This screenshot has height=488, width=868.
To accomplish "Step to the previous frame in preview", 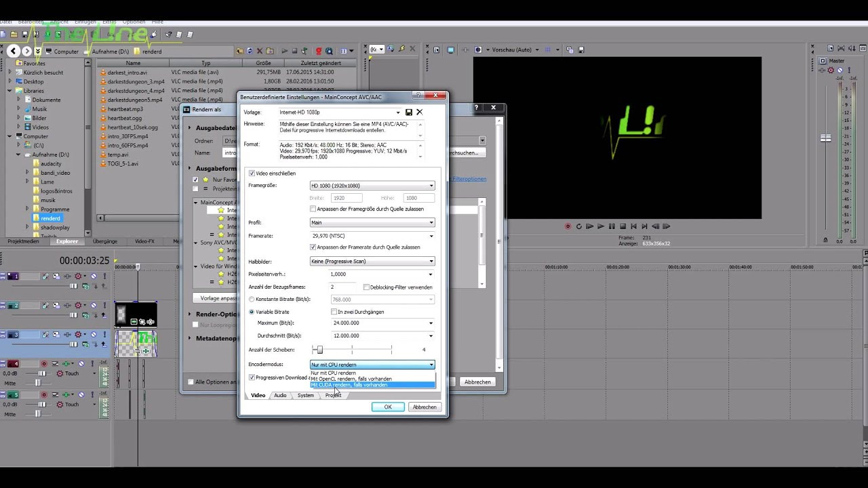I will (655, 226).
